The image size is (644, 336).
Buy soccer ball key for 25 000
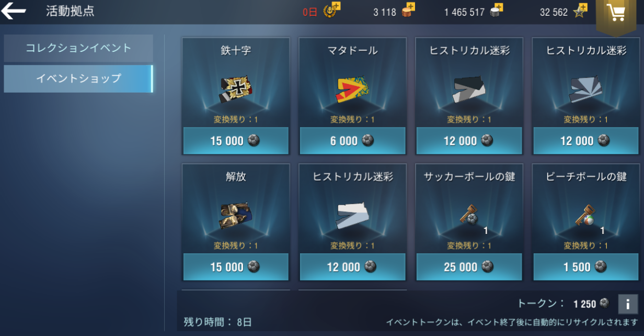click(x=469, y=267)
